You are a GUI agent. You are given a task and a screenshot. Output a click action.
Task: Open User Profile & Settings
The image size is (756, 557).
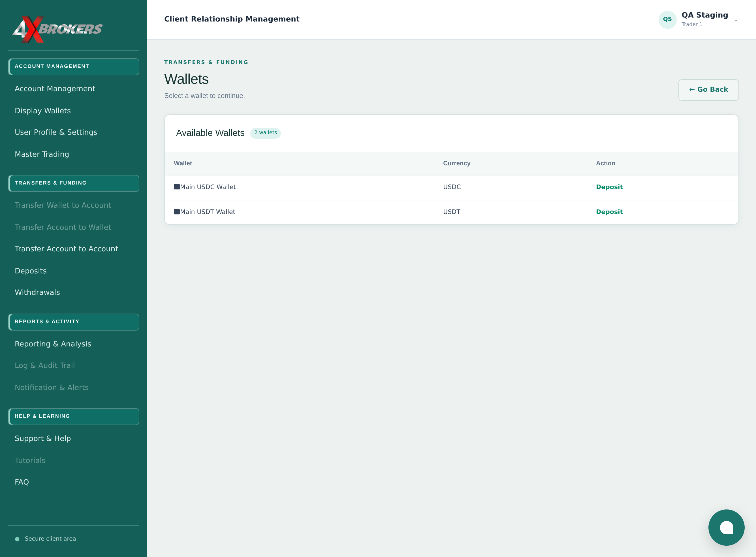click(x=56, y=132)
